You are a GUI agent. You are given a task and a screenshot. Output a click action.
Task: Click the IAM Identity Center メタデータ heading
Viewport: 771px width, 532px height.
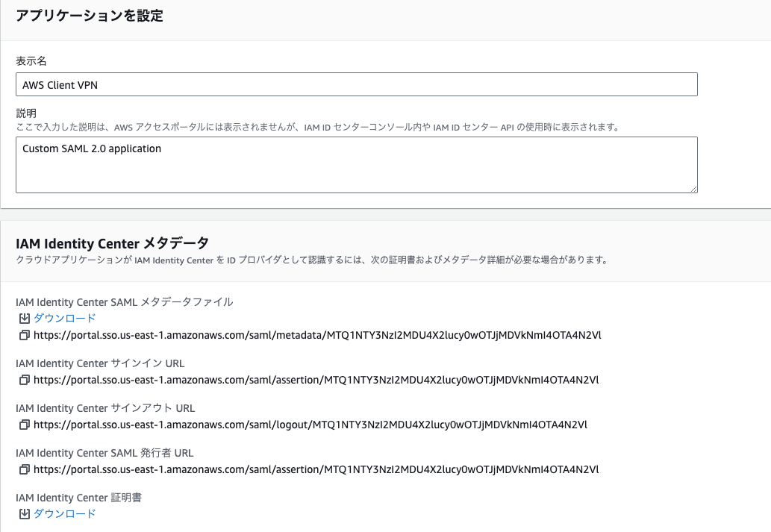click(112, 243)
